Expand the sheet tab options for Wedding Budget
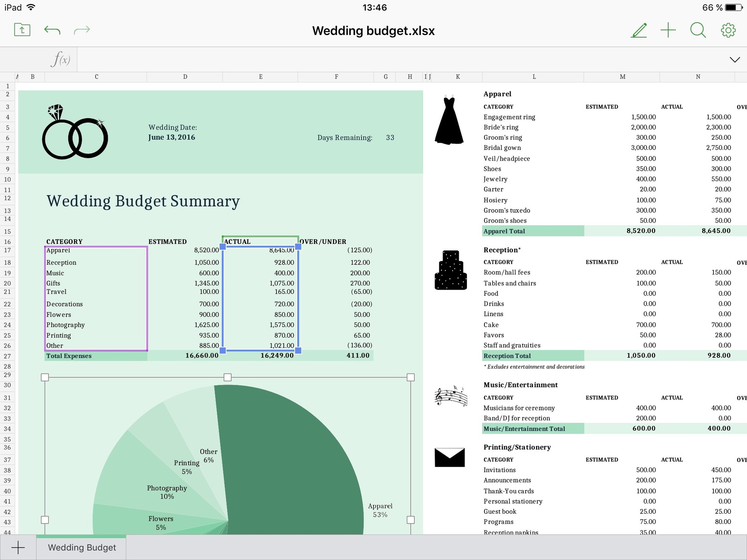The height and width of the screenshot is (560, 747). pos(81,547)
